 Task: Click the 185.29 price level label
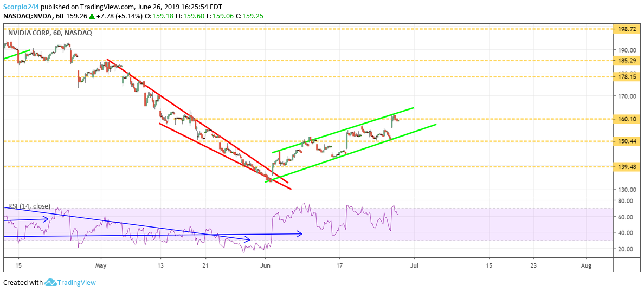[627, 60]
